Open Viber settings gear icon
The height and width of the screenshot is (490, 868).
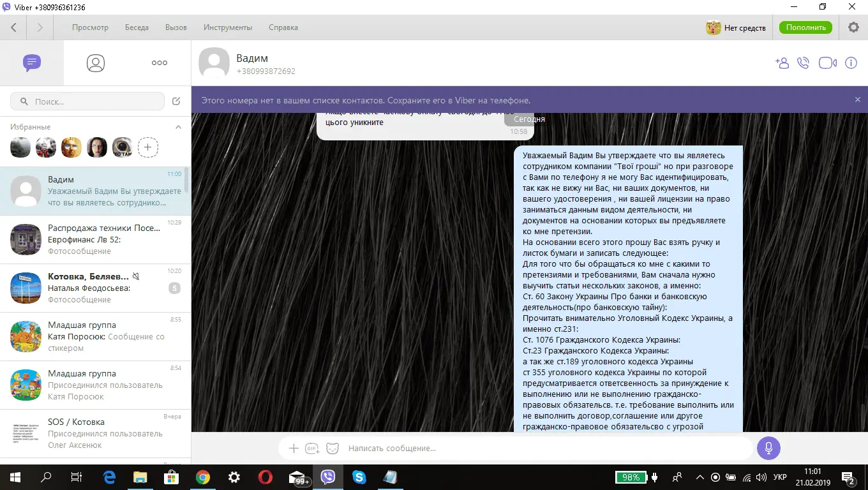(853, 27)
